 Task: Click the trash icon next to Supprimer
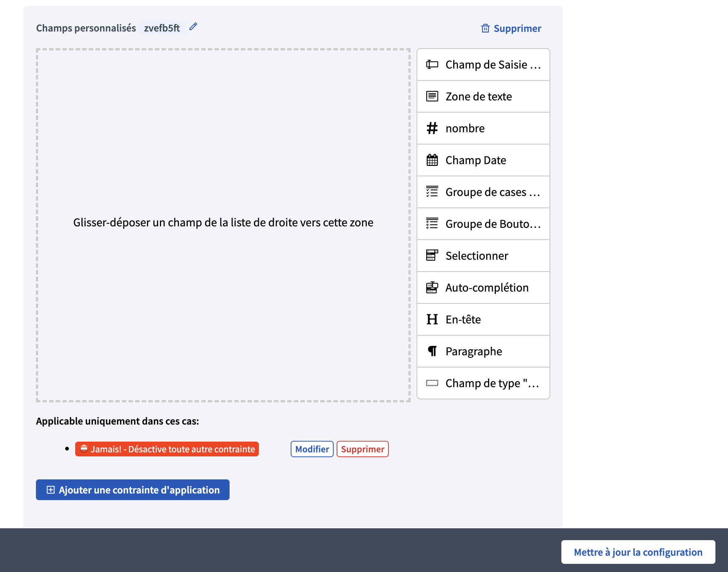click(x=485, y=29)
